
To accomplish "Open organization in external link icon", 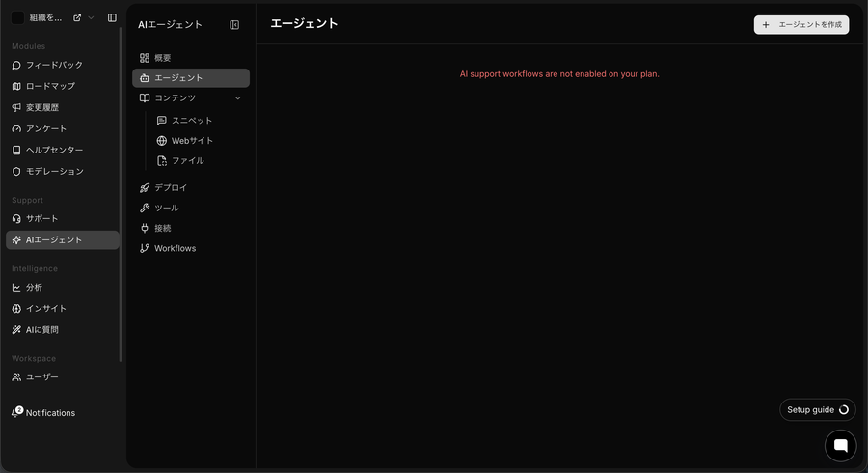I will click(77, 17).
